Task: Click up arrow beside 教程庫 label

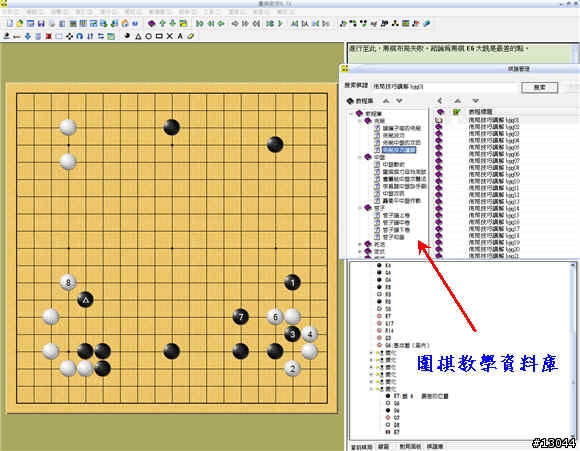Action: [x=386, y=101]
